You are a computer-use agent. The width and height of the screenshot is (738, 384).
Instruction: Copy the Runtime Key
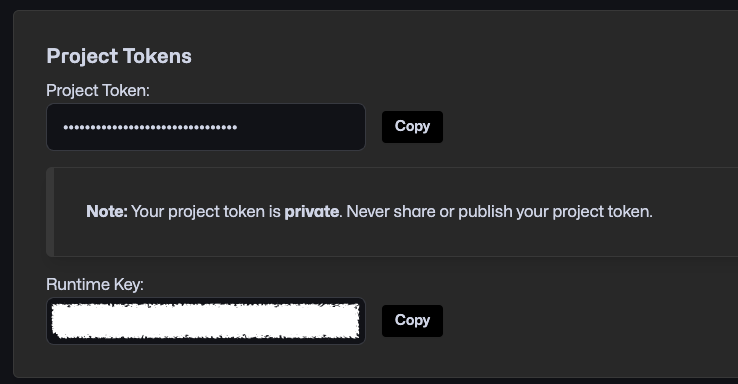coord(412,320)
